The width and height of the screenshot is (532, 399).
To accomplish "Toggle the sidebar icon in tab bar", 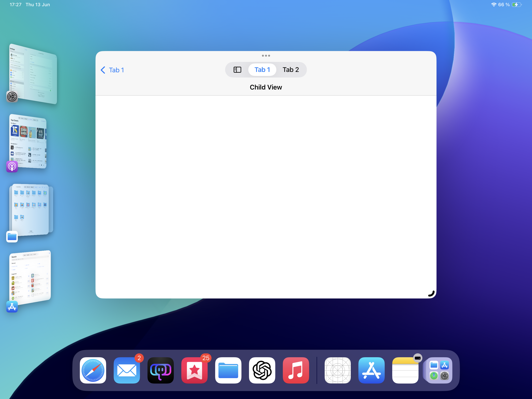I will click(237, 70).
